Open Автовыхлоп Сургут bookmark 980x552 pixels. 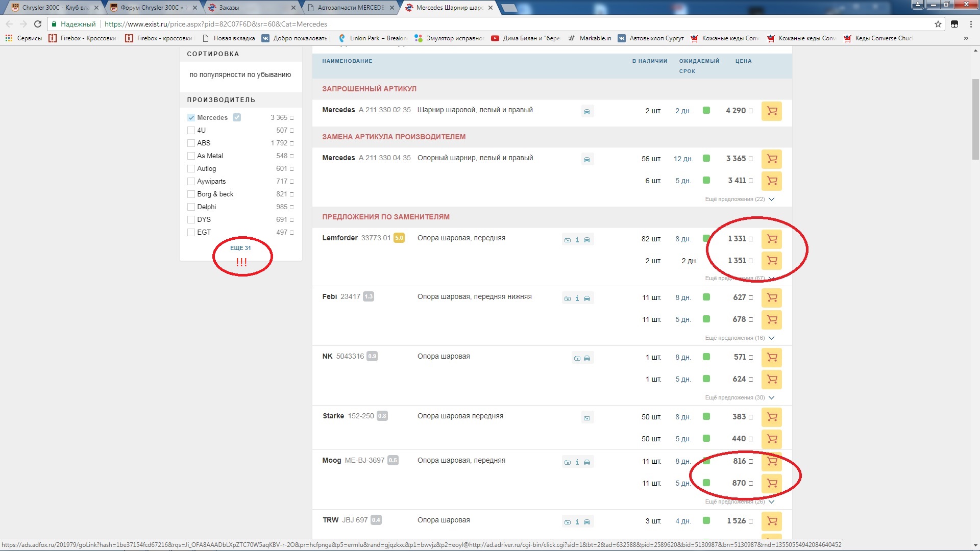click(651, 38)
